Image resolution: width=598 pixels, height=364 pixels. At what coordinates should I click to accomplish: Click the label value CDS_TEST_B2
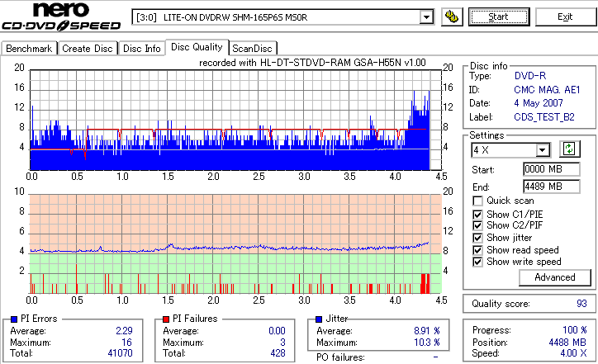(544, 117)
